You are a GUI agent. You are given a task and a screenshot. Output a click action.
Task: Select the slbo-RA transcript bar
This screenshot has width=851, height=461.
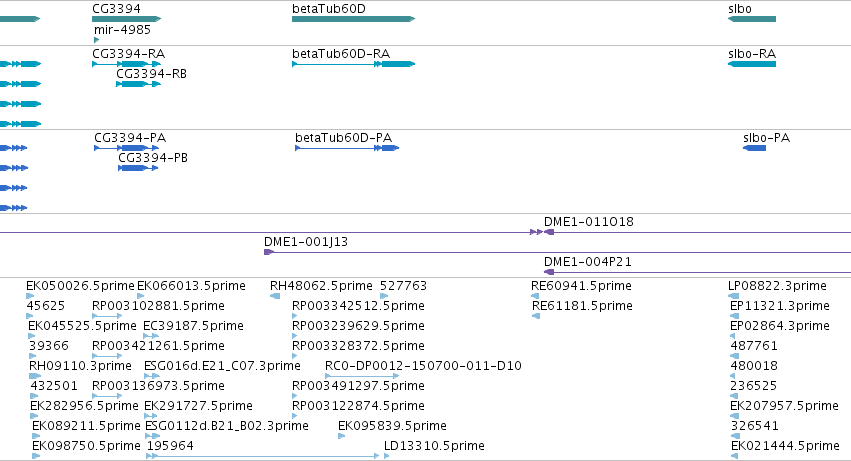coord(752,64)
